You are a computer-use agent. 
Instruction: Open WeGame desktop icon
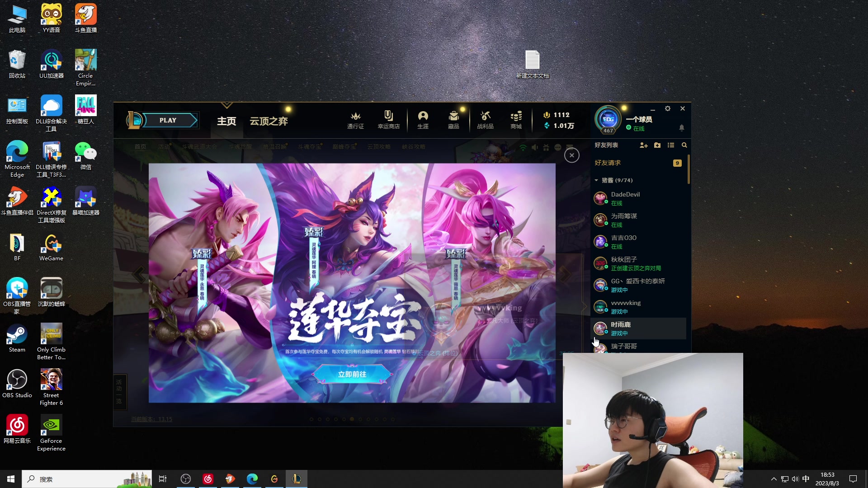pyautogui.click(x=52, y=247)
